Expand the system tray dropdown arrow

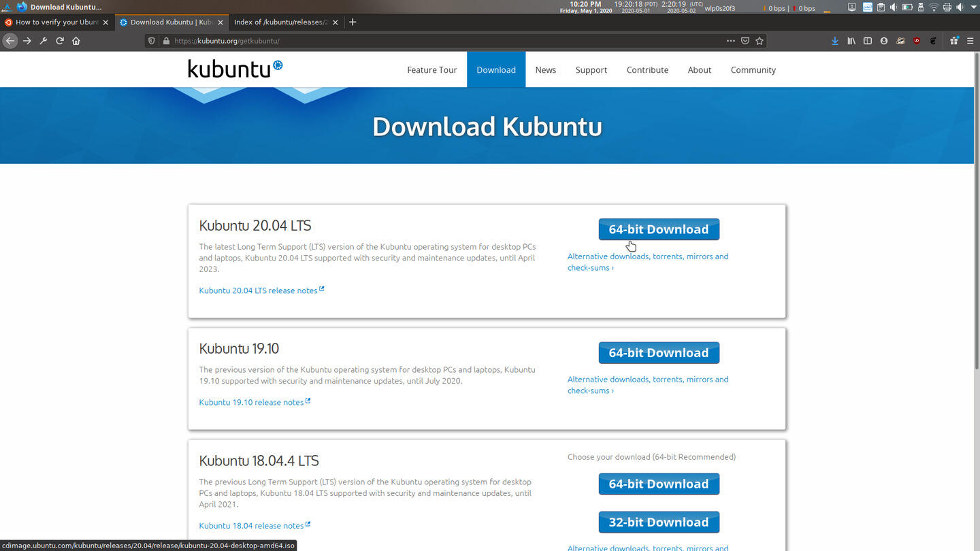pyautogui.click(x=974, y=7)
